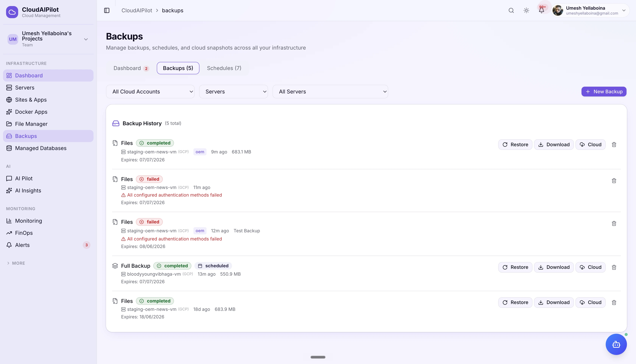Delete the 18d ago Files backup
The image size is (636, 364).
point(614,303)
